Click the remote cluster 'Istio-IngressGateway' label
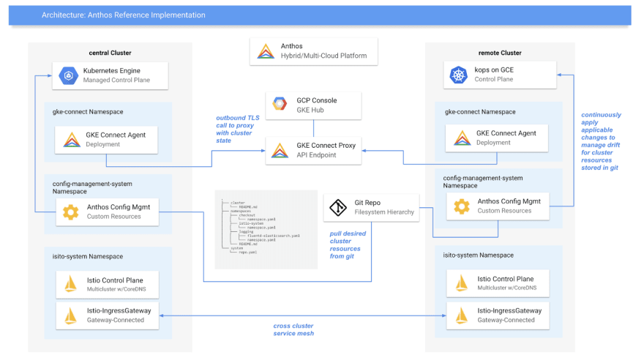The image size is (644, 355). pos(509,310)
